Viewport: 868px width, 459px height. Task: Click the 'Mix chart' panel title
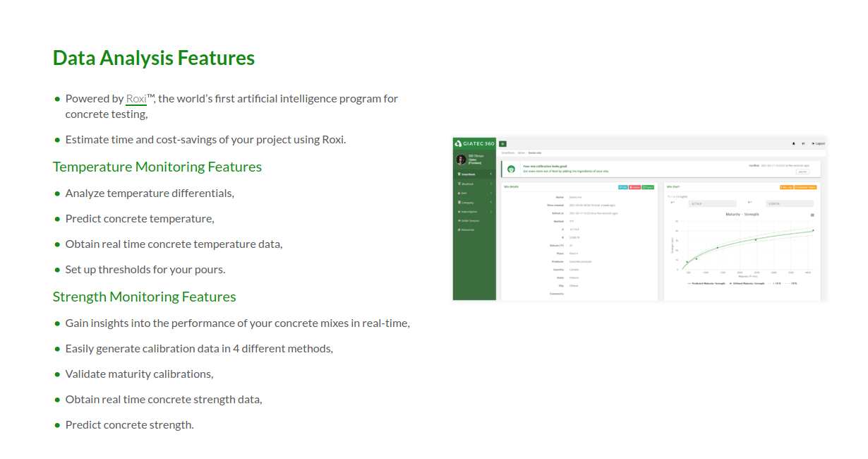[673, 186]
